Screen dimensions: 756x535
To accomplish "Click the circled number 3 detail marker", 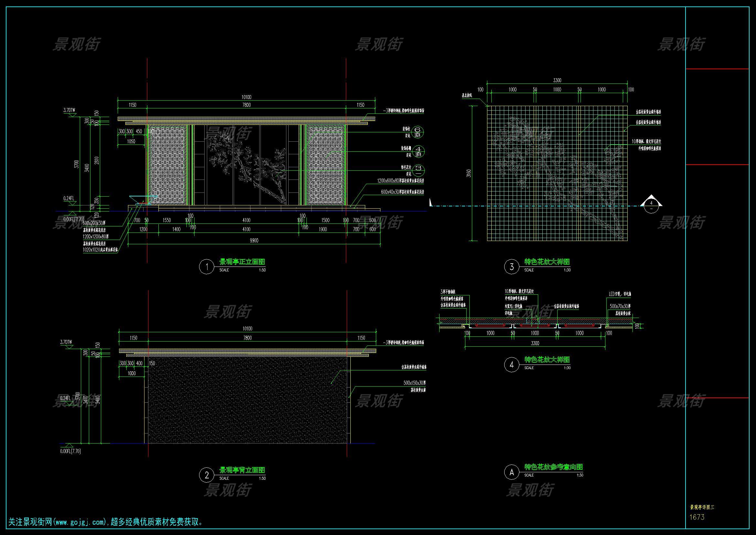I will (512, 267).
